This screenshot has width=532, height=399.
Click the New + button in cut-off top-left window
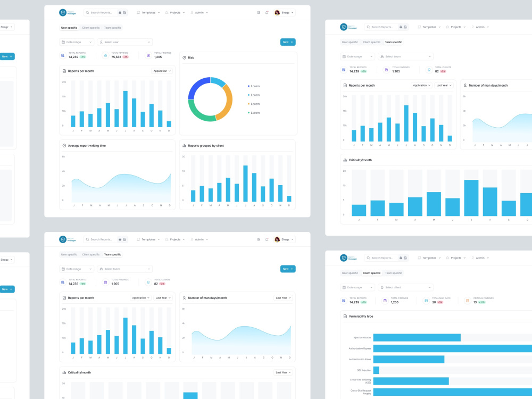coord(7,56)
